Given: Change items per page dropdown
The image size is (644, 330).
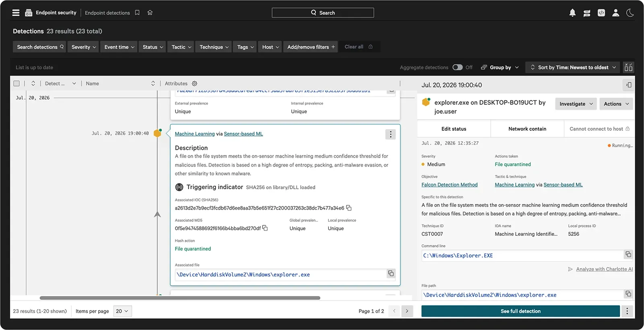Looking at the screenshot, I should [122, 311].
